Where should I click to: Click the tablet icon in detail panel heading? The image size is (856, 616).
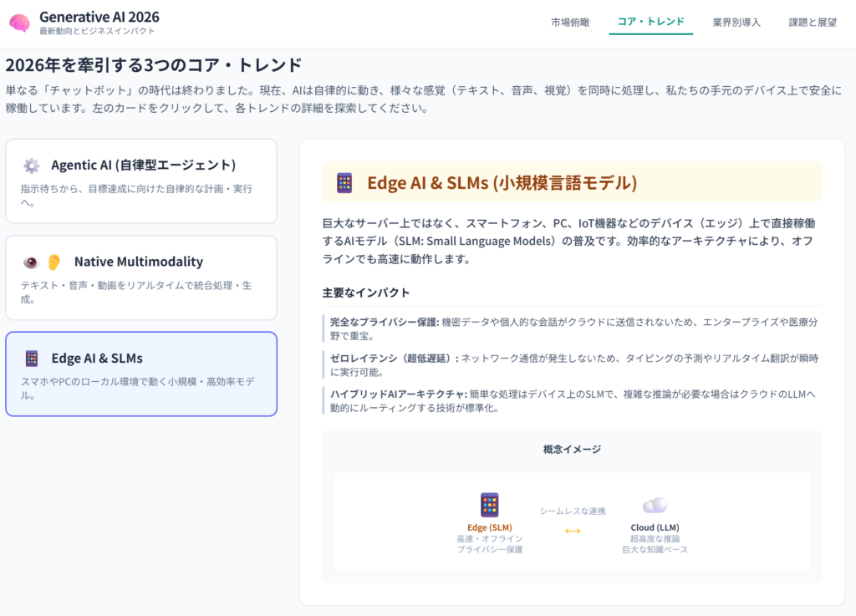344,183
